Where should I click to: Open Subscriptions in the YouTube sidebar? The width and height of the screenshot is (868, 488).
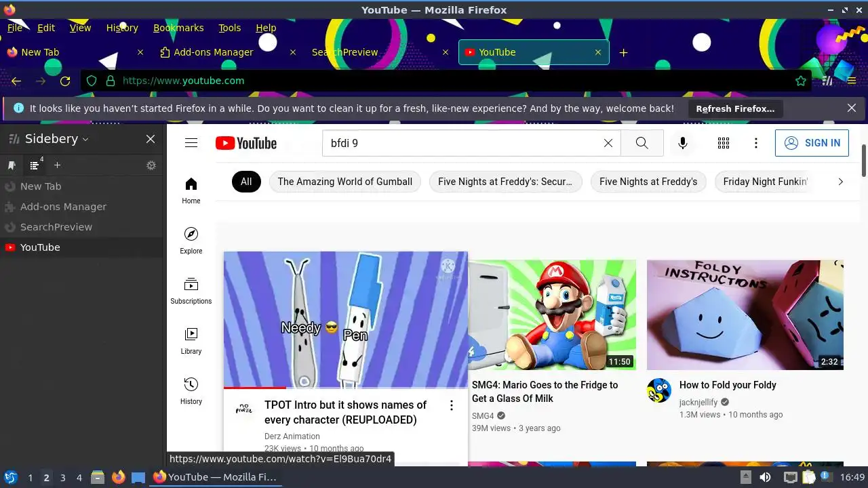pos(191,291)
